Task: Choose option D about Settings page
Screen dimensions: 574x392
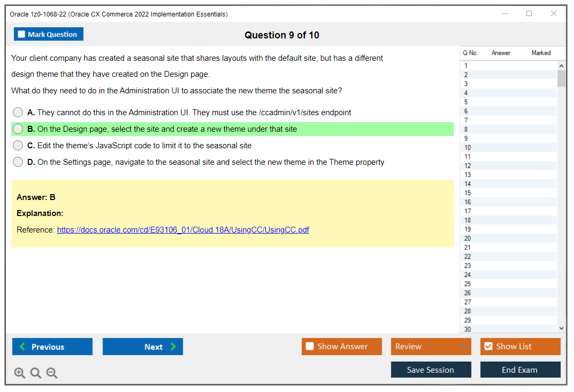Action: pyautogui.click(x=18, y=162)
